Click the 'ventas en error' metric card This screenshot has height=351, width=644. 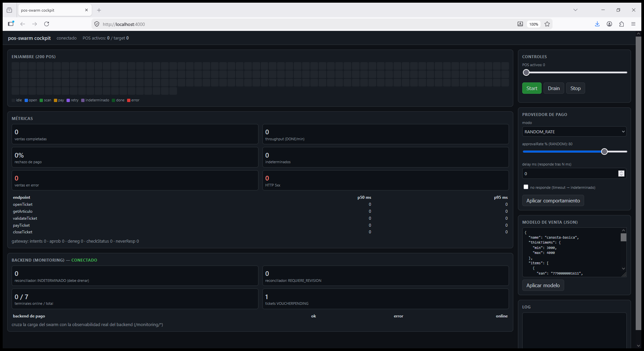135,180
